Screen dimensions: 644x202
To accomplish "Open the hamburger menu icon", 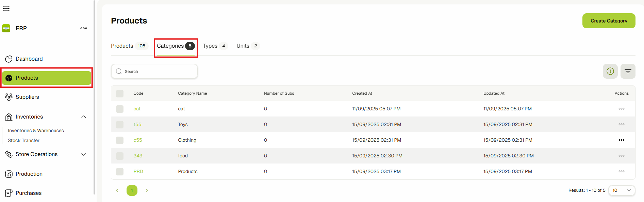I will coord(6,9).
